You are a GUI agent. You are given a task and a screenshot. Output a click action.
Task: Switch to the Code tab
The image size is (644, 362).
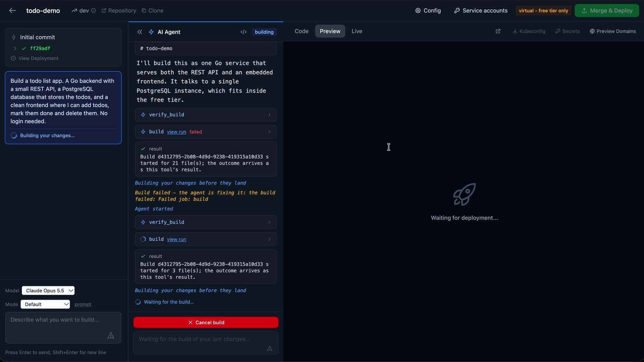point(301,31)
